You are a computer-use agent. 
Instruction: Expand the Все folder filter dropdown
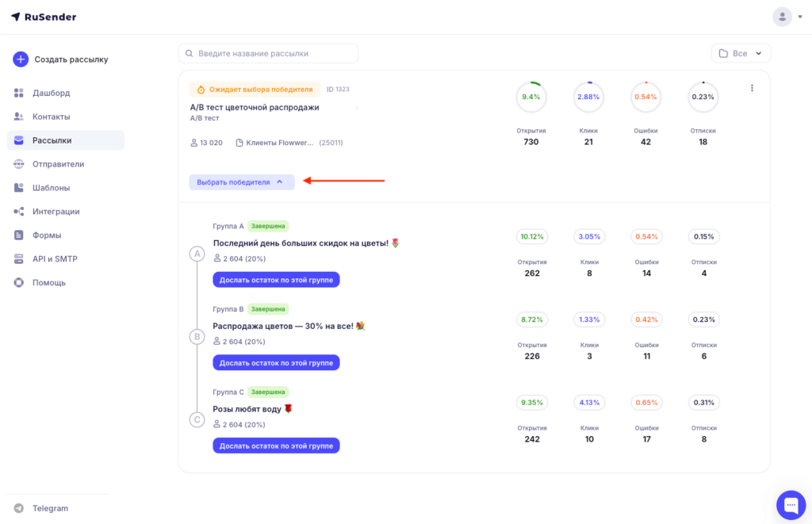click(741, 53)
